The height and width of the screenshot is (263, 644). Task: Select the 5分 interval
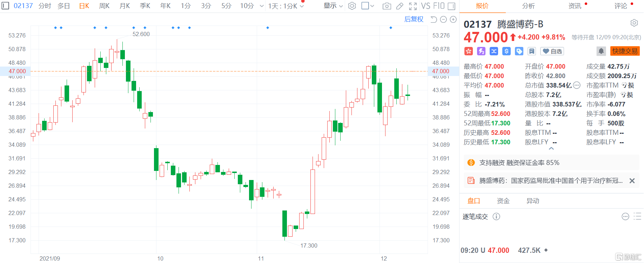227,6
